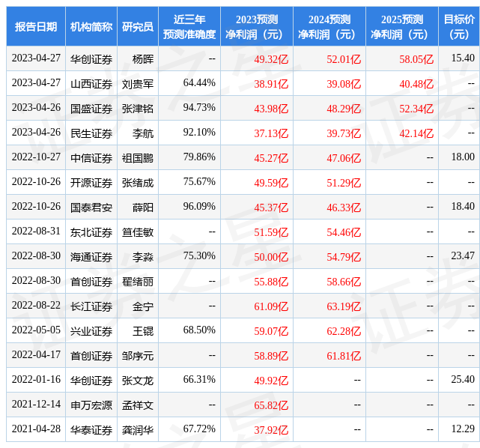Select 国盛证券 institution cell
Screen dimensions: 480x448
[91, 109]
